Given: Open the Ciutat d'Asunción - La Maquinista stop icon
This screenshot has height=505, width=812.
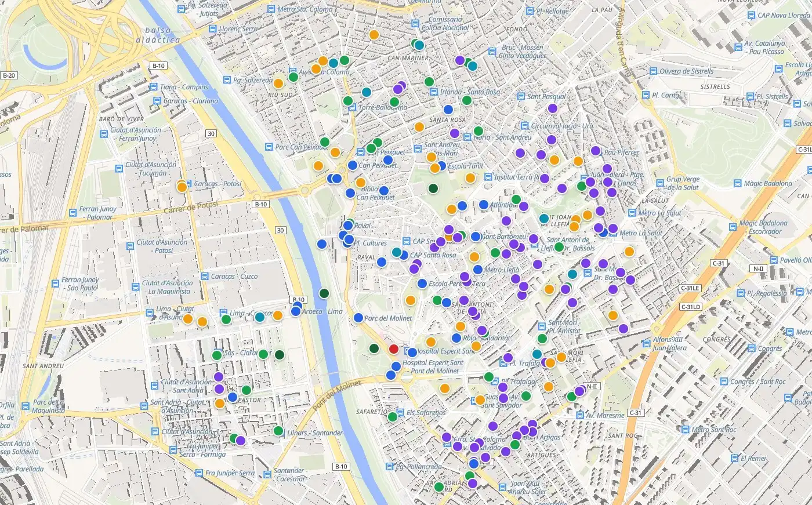Looking at the screenshot, I should click(135, 287).
